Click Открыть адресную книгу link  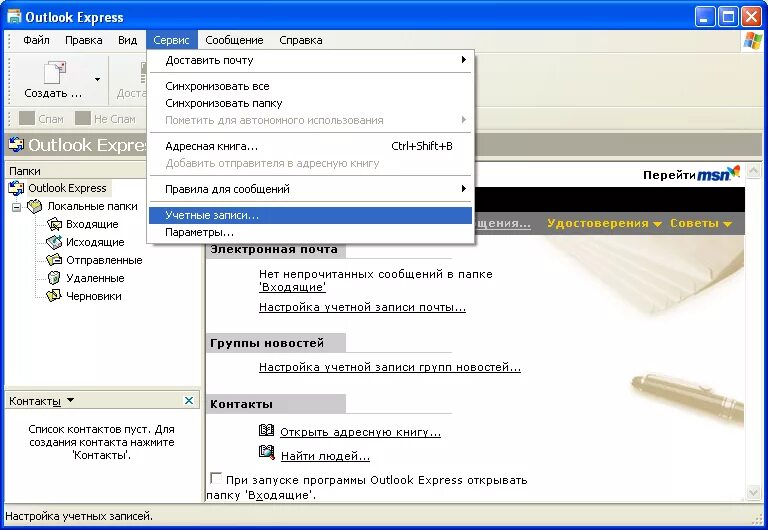click(x=360, y=433)
